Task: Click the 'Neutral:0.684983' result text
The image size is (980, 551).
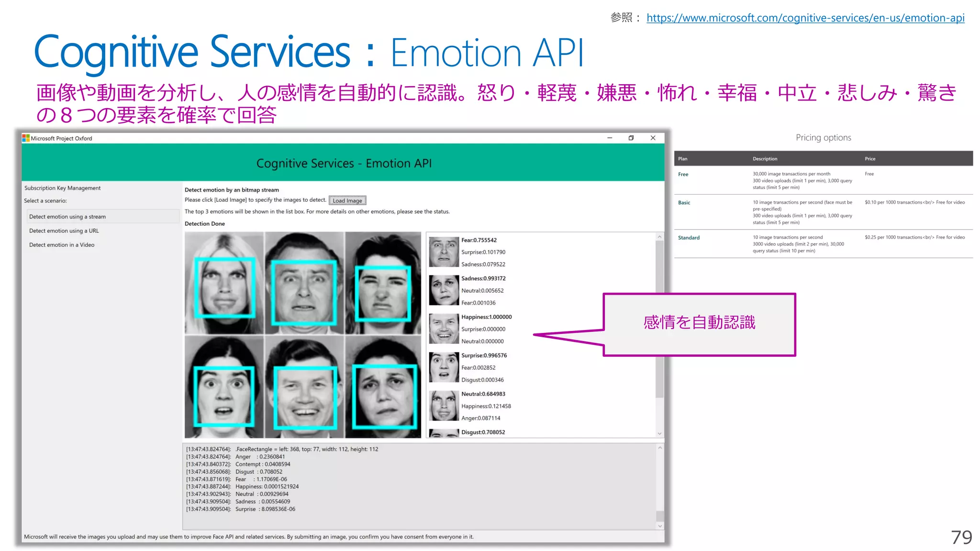Action: [483, 394]
